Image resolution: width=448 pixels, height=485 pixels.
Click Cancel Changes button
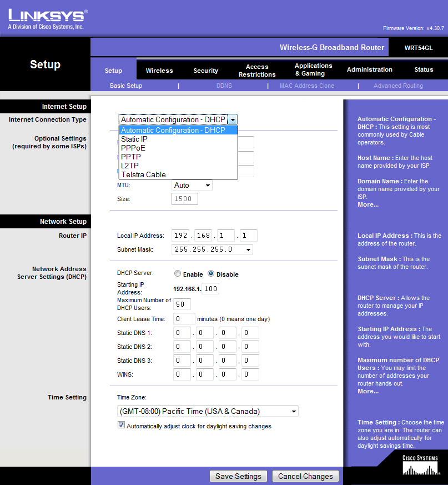(305, 476)
